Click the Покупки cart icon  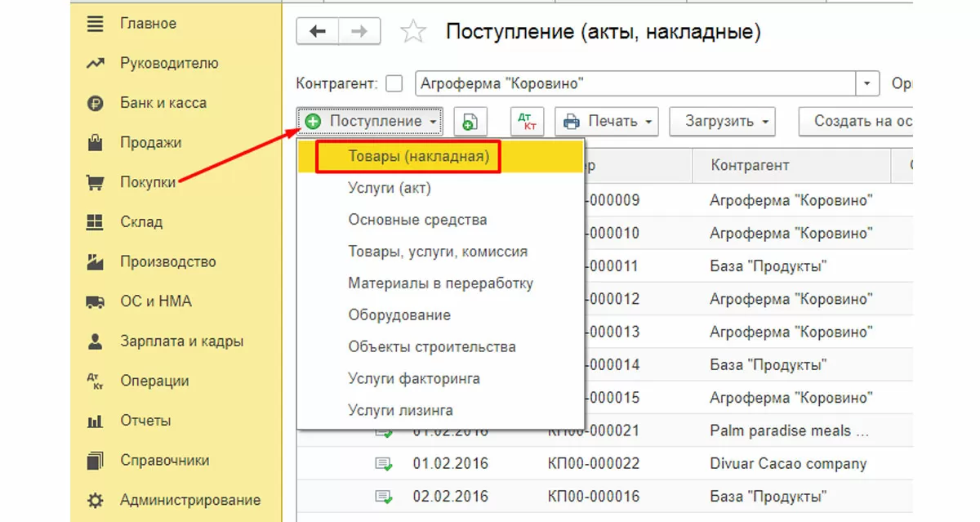click(96, 182)
